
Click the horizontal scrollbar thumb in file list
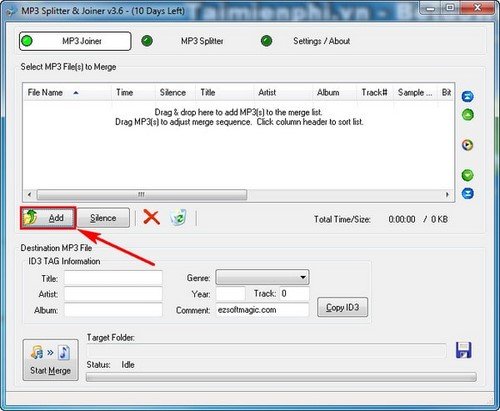[x=142, y=194]
